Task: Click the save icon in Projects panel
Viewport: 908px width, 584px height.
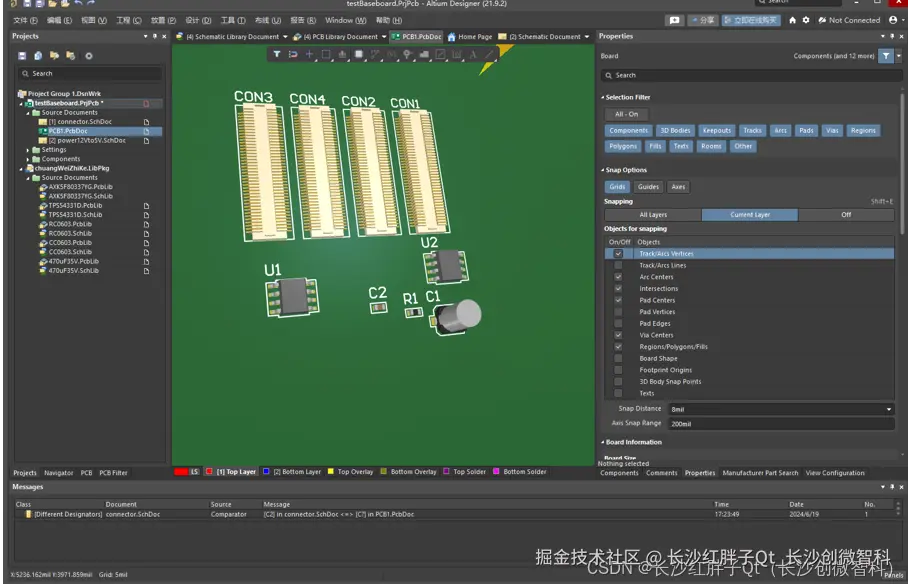Action: click(22, 56)
